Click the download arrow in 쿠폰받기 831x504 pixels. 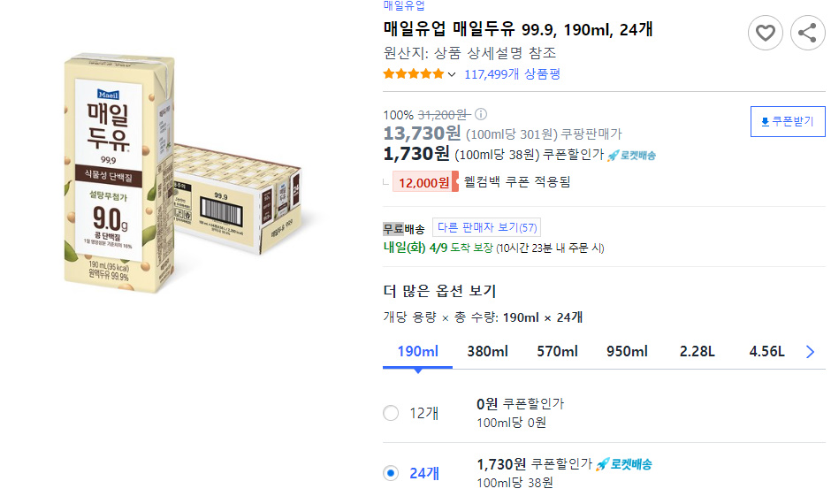point(765,122)
